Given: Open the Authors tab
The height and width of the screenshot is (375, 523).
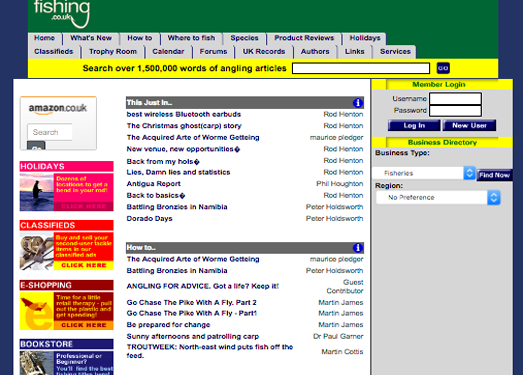Looking at the screenshot, I should pyautogui.click(x=315, y=52).
